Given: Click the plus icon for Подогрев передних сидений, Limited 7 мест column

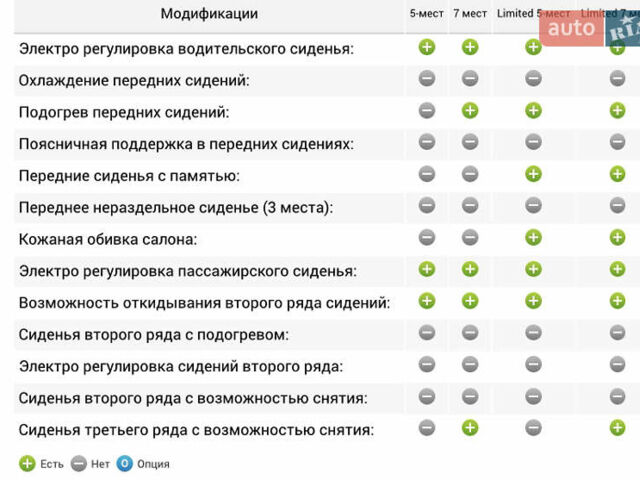Looking at the screenshot, I should [617, 111].
